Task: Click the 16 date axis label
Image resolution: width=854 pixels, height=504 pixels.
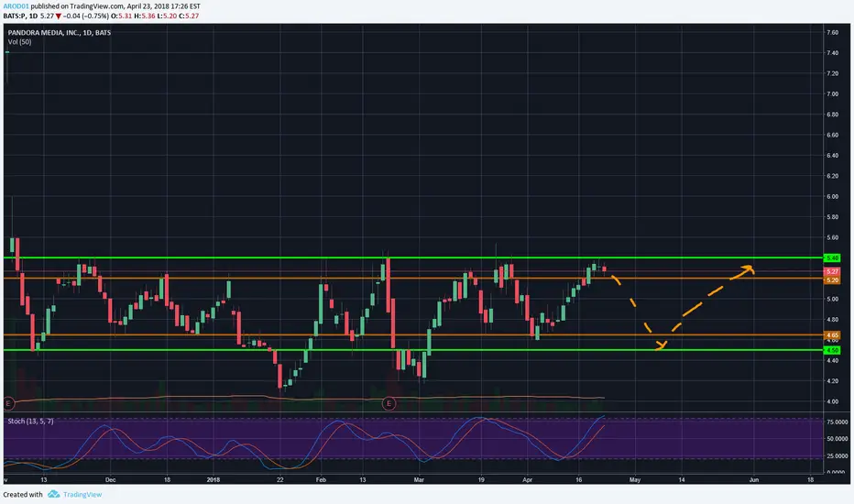Action: click(x=579, y=480)
